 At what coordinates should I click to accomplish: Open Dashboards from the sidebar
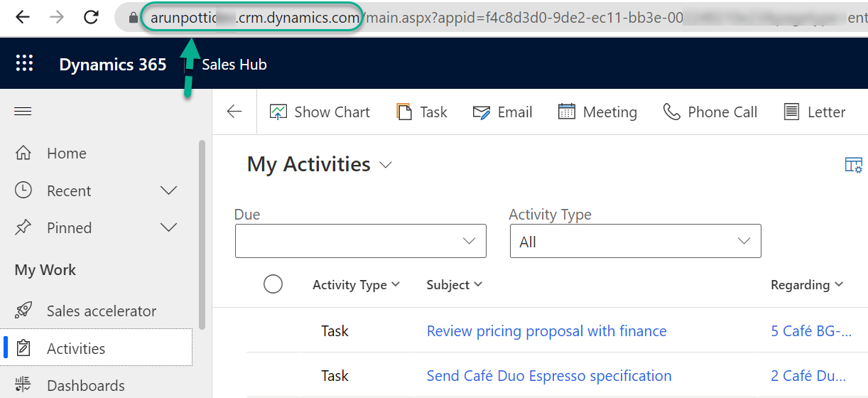pyautogui.click(x=85, y=386)
